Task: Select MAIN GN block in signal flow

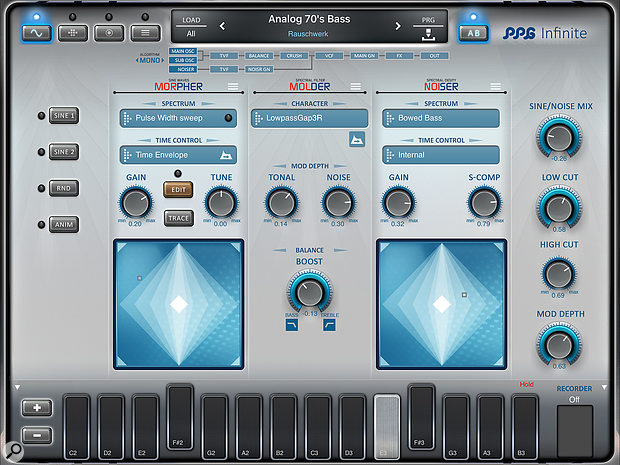Action: (x=364, y=56)
